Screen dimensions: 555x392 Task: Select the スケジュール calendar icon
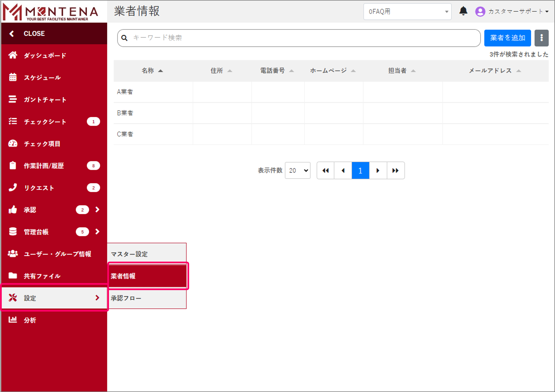point(13,77)
